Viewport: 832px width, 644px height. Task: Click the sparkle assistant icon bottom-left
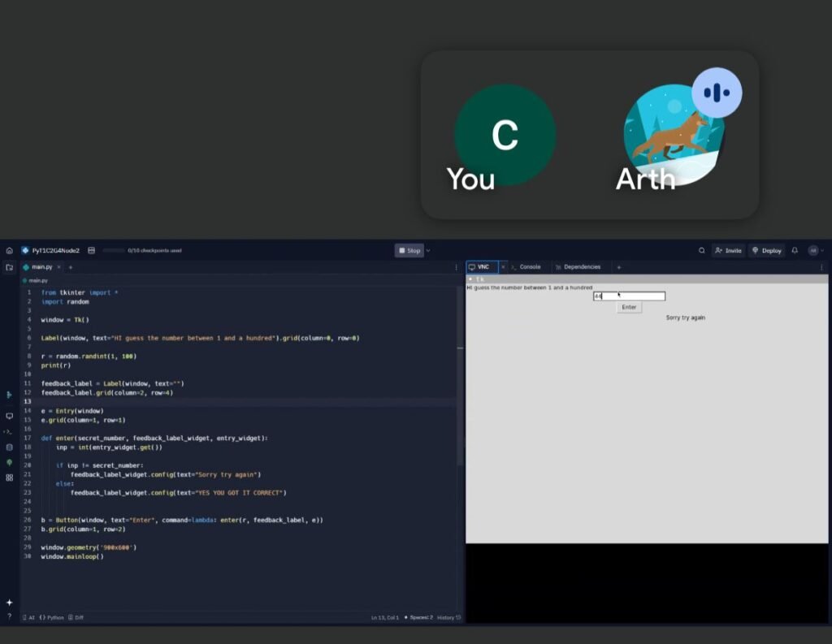pyautogui.click(x=9, y=603)
